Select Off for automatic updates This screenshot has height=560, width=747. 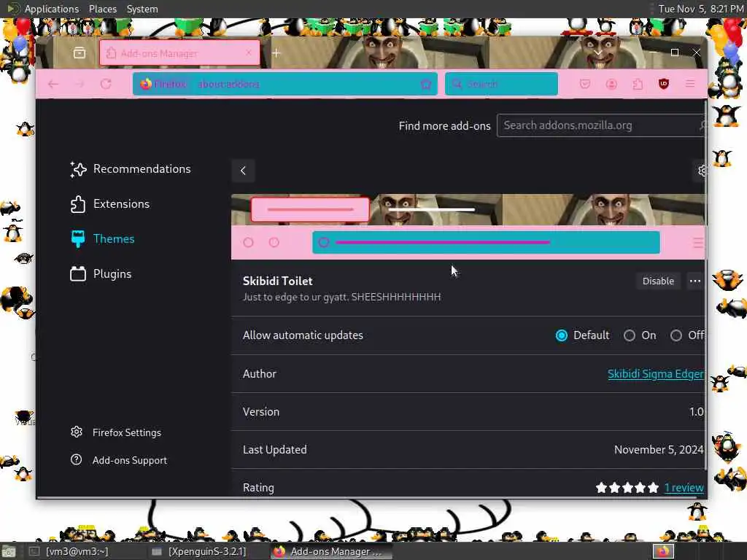point(676,335)
